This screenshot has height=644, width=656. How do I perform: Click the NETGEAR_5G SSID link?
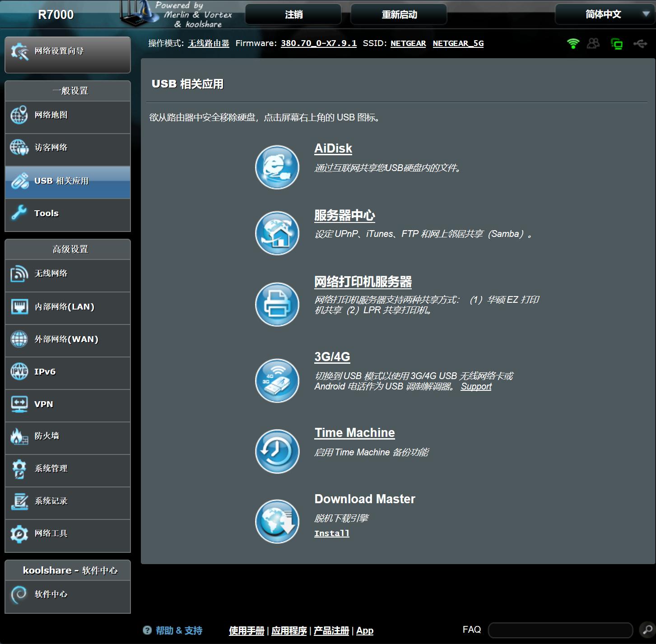(x=458, y=43)
